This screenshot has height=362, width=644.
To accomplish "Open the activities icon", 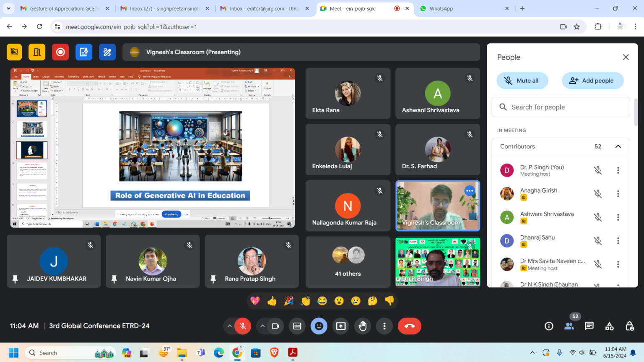I will point(609,326).
